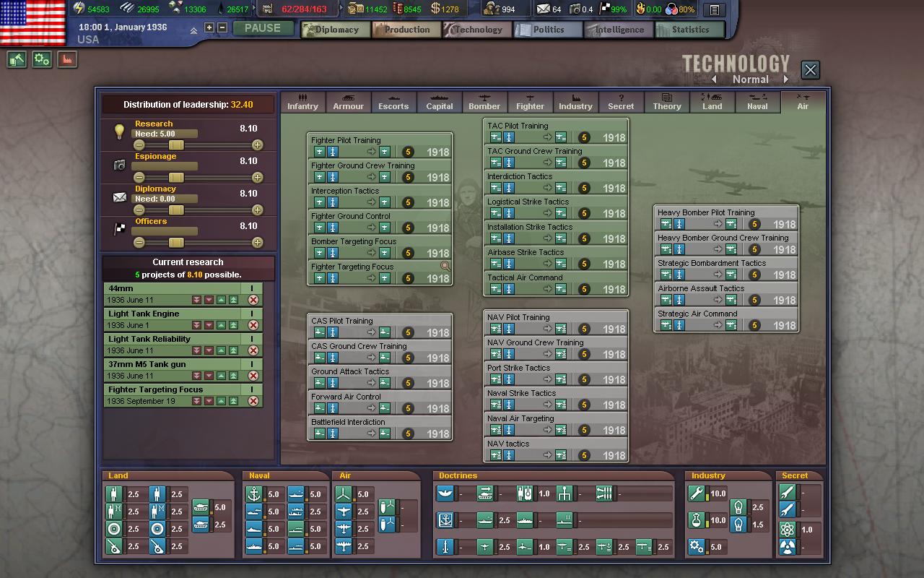This screenshot has width=924, height=578.
Task: Toggle the PAUSE button
Action: [x=263, y=28]
